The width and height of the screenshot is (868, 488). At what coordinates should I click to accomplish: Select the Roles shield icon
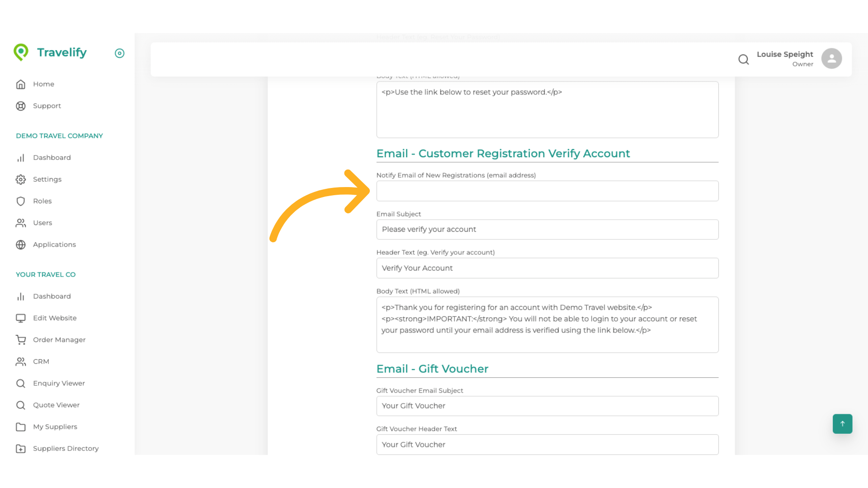[x=21, y=201]
